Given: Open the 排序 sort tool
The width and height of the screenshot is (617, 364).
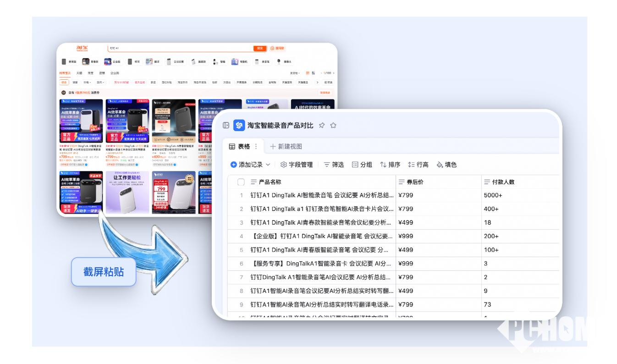Looking at the screenshot, I should 390,165.
